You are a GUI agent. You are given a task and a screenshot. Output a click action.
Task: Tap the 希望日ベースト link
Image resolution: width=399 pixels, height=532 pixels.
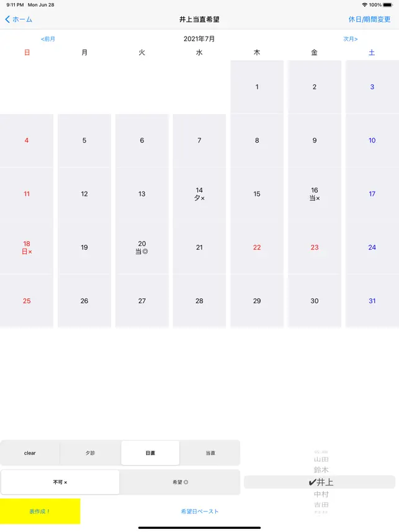click(200, 512)
